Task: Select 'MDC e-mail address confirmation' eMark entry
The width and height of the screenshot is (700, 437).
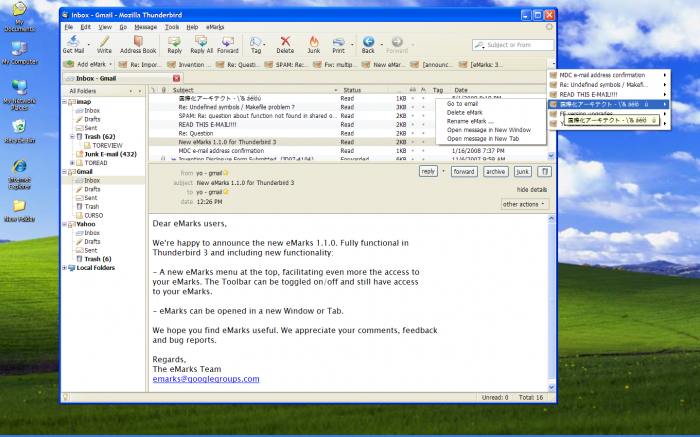Action: click(x=608, y=75)
